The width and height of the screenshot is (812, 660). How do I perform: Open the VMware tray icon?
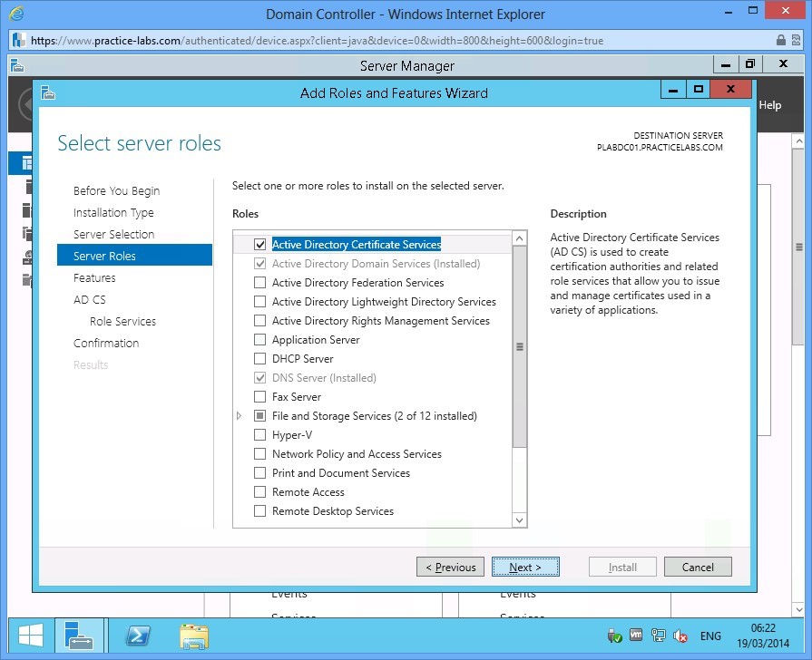pos(636,635)
